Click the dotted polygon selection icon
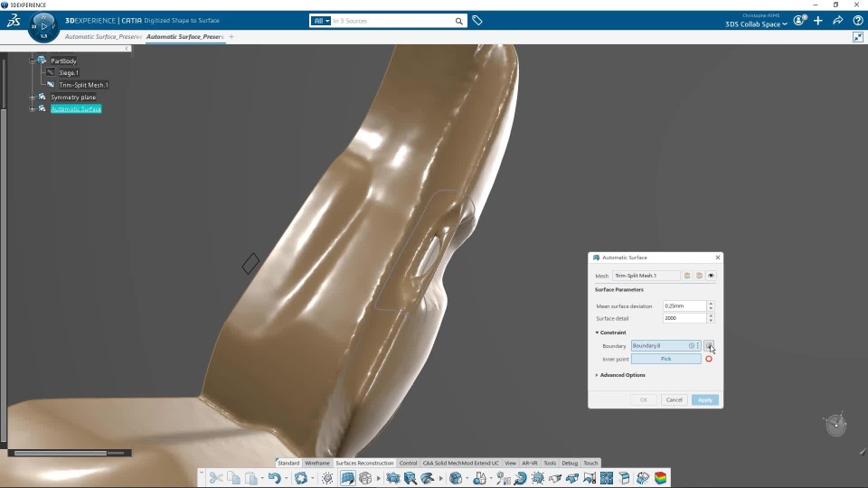Screen dimensions: 868x488 click(327, 478)
